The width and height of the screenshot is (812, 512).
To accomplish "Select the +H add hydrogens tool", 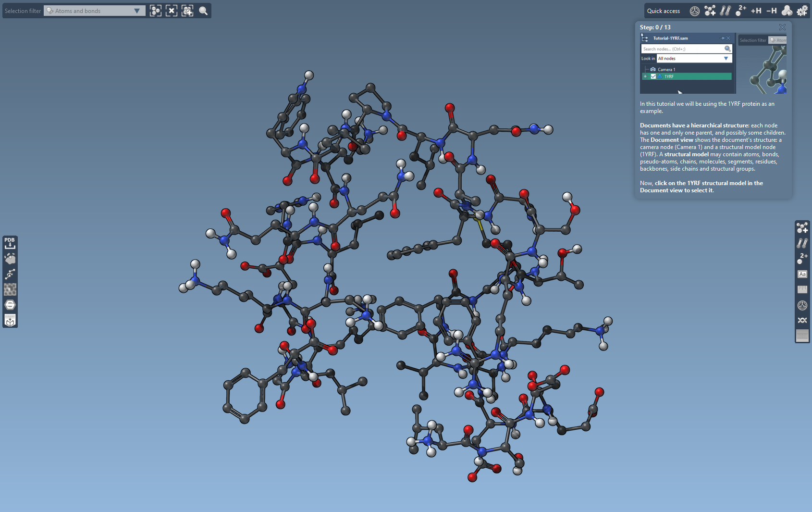I will (756, 11).
